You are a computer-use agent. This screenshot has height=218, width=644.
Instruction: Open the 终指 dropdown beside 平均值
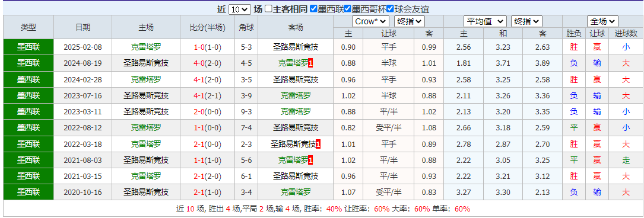click(x=526, y=21)
